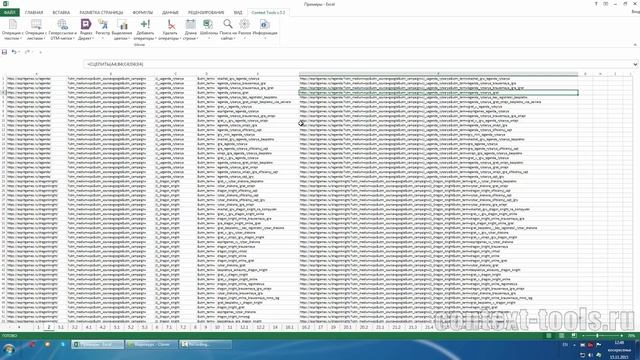Open Windows Start menu
The height and width of the screenshot is (360, 640).
(x=9, y=349)
